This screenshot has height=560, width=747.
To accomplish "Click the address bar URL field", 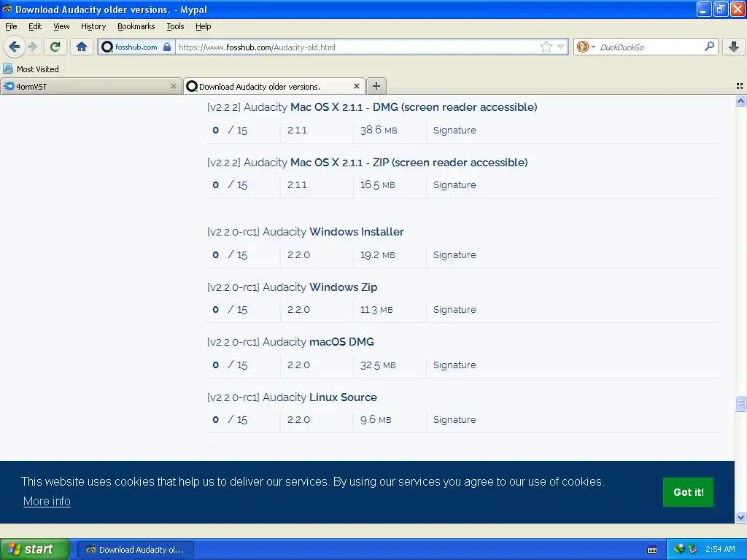I will [x=357, y=47].
